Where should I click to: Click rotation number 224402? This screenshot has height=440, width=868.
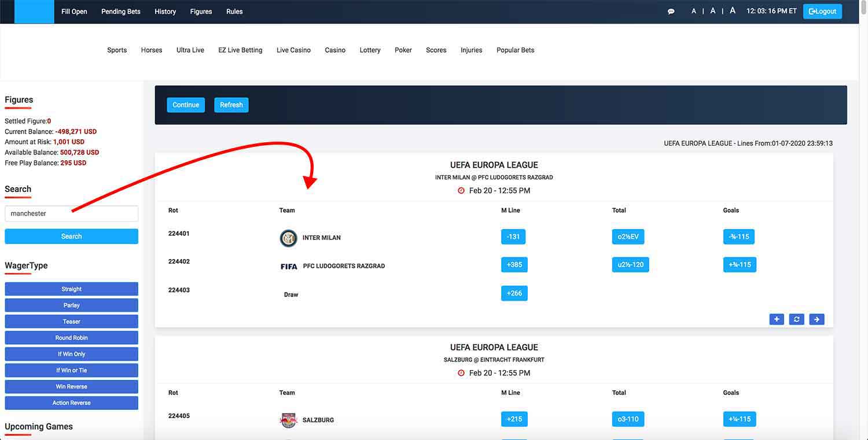[179, 261]
